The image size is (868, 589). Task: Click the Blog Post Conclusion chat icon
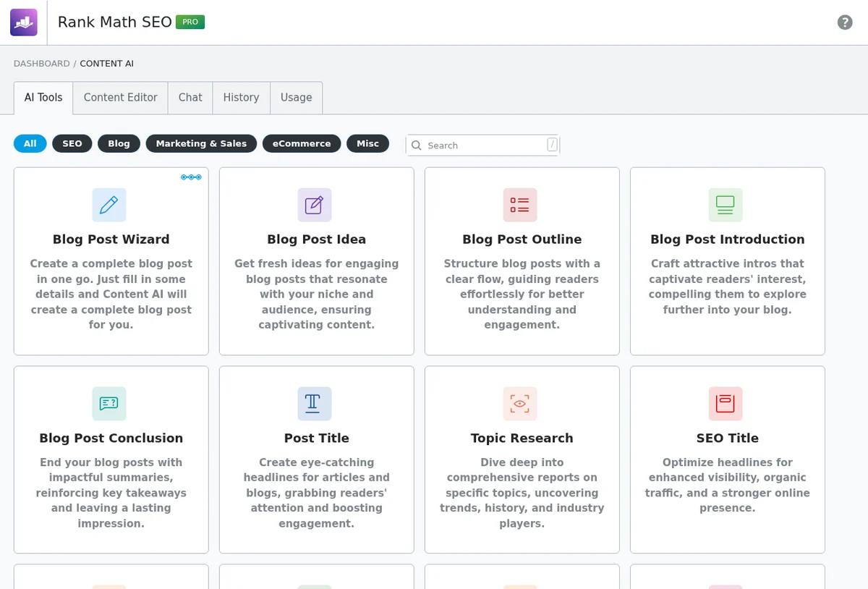pyautogui.click(x=109, y=404)
